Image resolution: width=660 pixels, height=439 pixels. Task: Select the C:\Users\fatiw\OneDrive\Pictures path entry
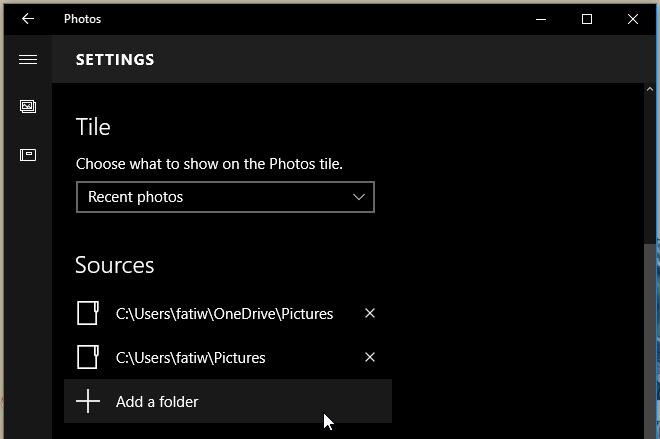(224, 314)
